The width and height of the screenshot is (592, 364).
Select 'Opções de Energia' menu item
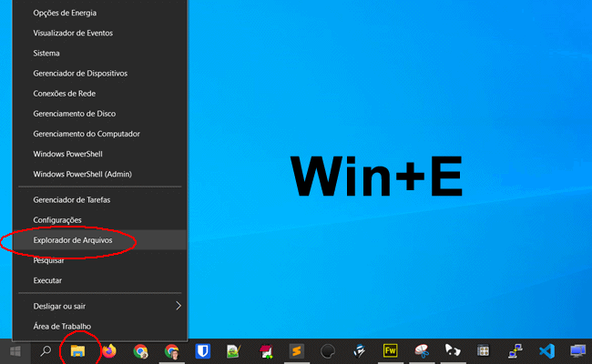65,13
